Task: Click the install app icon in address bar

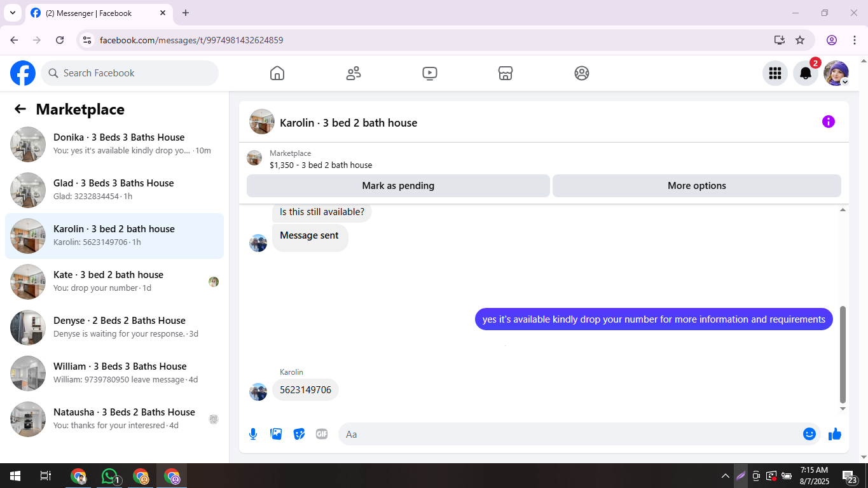Action: 779,40
